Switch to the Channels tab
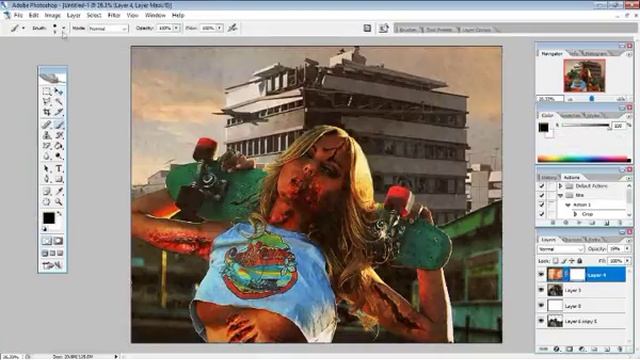 pyautogui.click(x=571, y=240)
